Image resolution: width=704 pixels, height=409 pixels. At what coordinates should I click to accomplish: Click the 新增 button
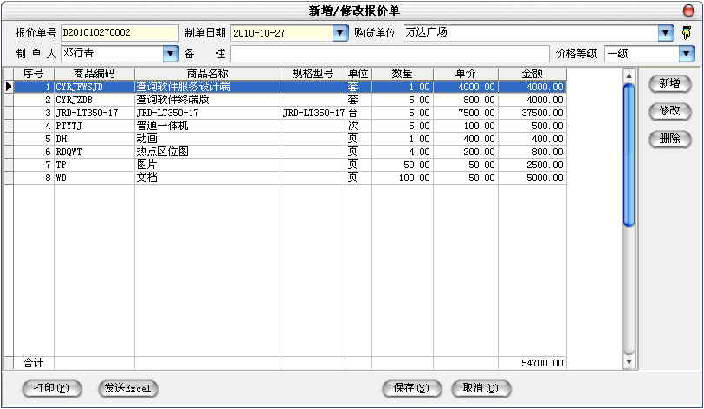[669, 84]
